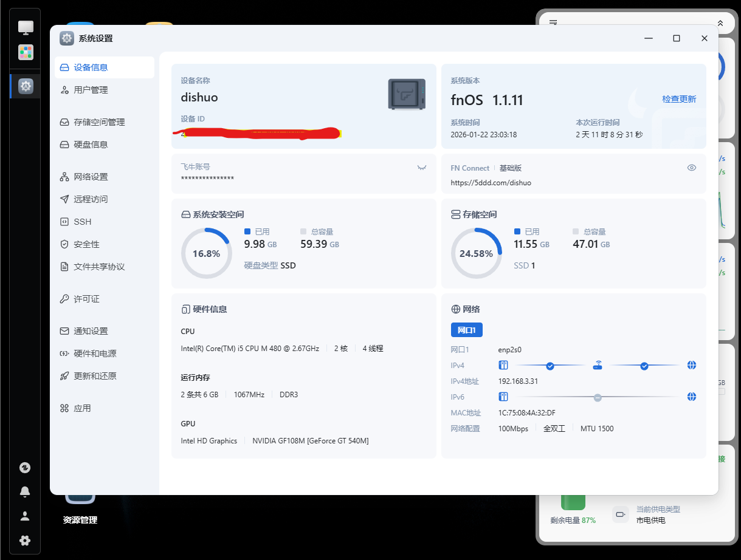Toggle FN Connect address visibility eye icon

(x=692, y=168)
